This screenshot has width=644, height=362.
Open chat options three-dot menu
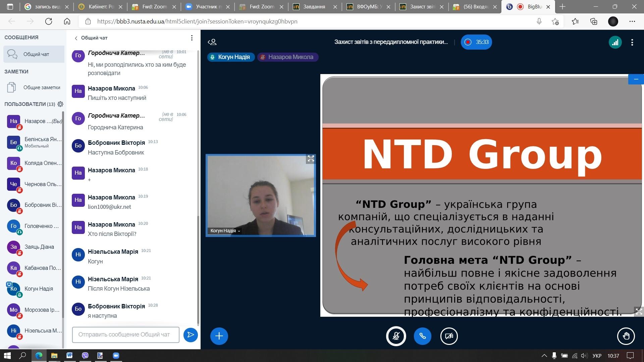192,38
